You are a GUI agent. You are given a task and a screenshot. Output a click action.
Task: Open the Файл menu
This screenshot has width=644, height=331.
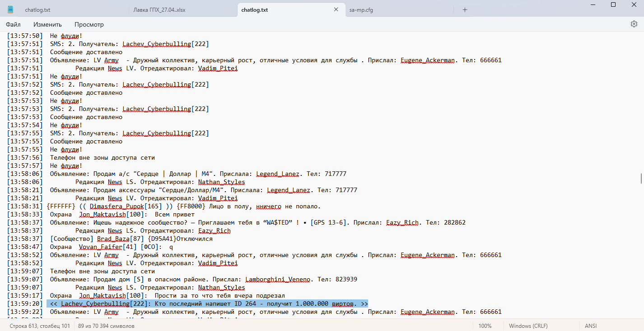13,24
